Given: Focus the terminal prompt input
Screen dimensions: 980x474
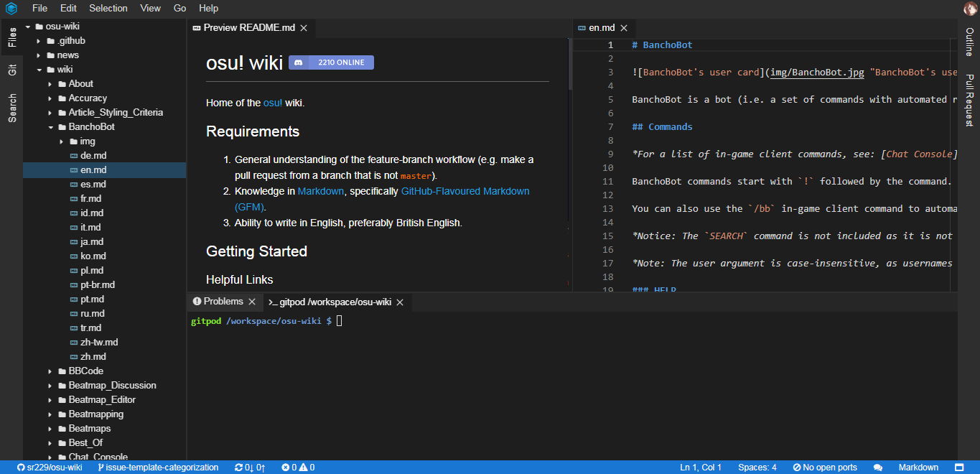Looking at the screenshot, I should tap(340, 321).
